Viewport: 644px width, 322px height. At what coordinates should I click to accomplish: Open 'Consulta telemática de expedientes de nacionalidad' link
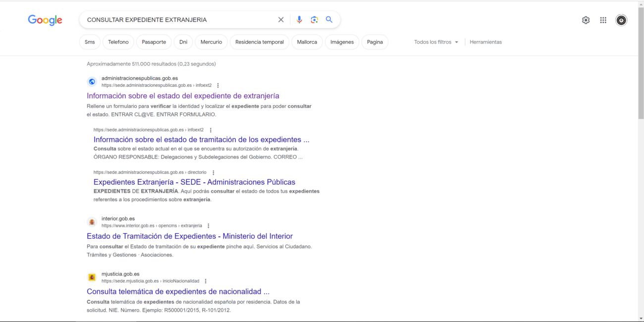tap(178, 291)
